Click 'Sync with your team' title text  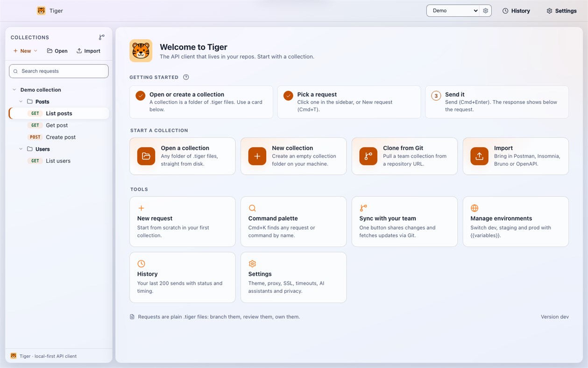coord(388,218)
